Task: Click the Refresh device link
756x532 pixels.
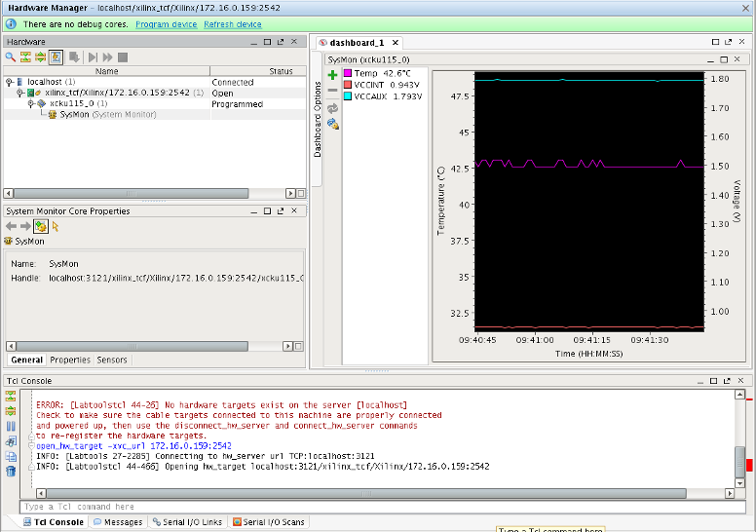Action: [x=233, y=24]
